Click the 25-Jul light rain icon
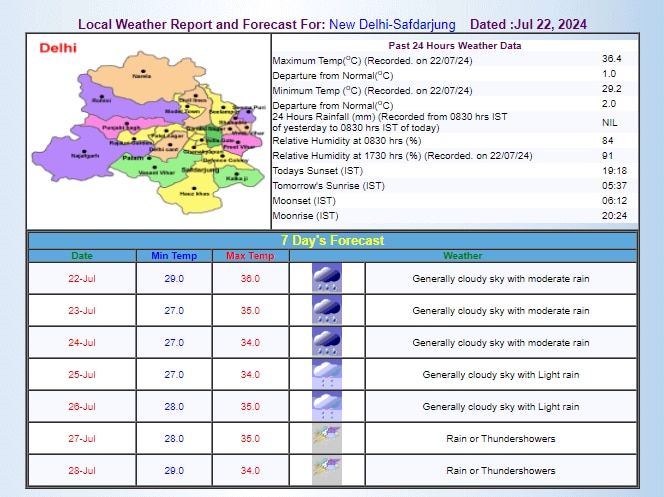 pyautogui.click(x=326, y=374)
